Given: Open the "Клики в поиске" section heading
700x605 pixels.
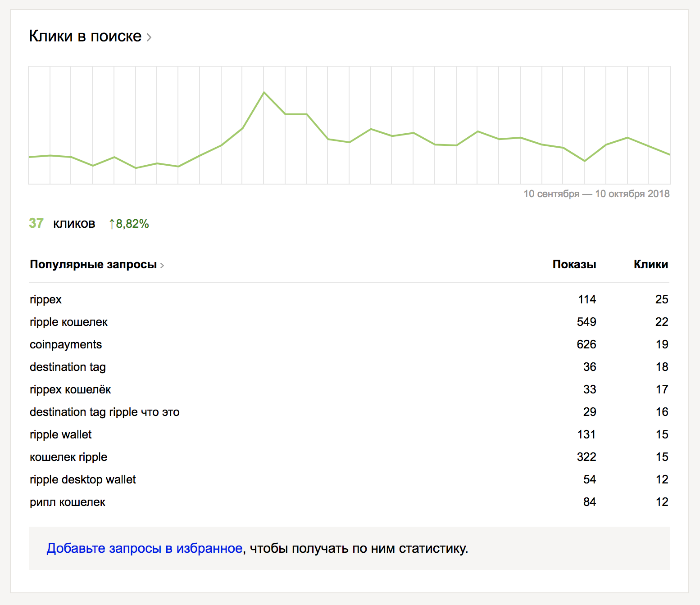Looking at the screenshot, I should pyautogui.click(x=85, y=36).
